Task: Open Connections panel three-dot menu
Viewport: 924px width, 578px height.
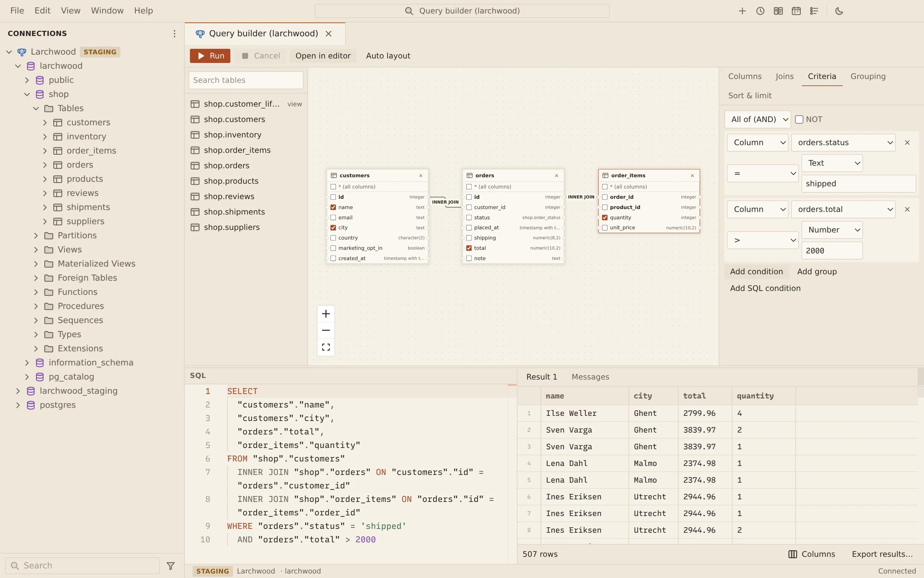Action: (x=175, y=34)
